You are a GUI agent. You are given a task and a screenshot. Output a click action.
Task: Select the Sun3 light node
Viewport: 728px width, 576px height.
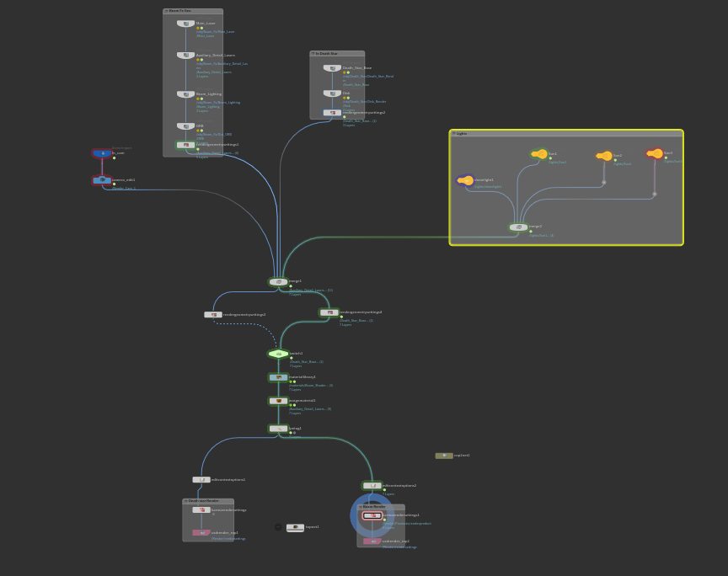pos(655,153)
